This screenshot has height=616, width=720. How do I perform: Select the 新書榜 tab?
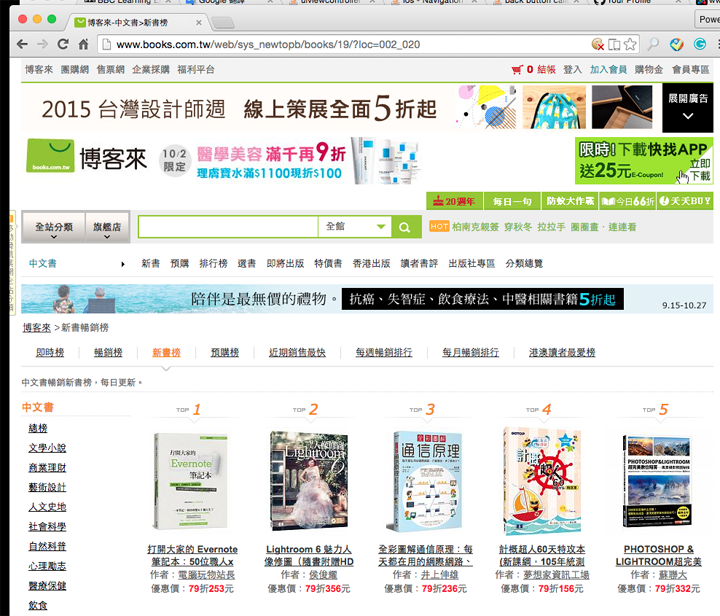[166, 352]
